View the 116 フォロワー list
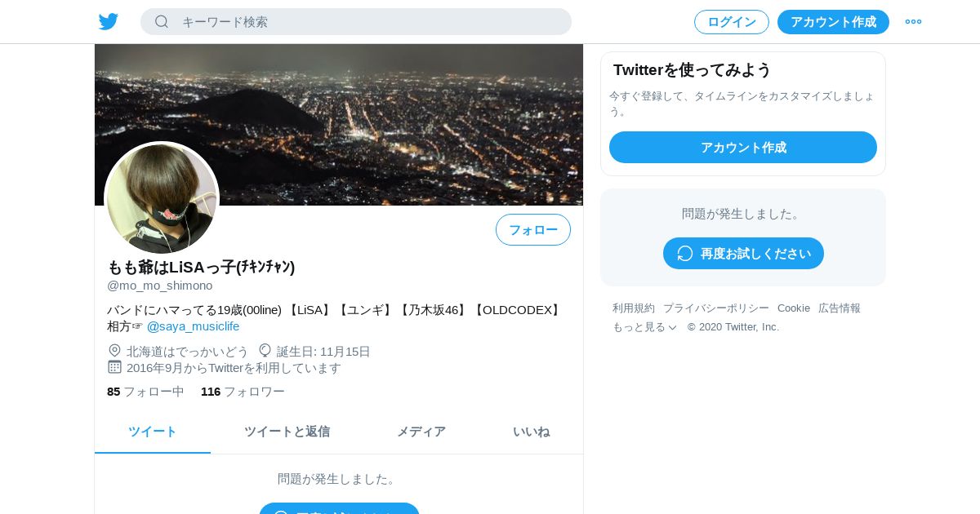This screenshot has height=514, width=980. point(243,392)
